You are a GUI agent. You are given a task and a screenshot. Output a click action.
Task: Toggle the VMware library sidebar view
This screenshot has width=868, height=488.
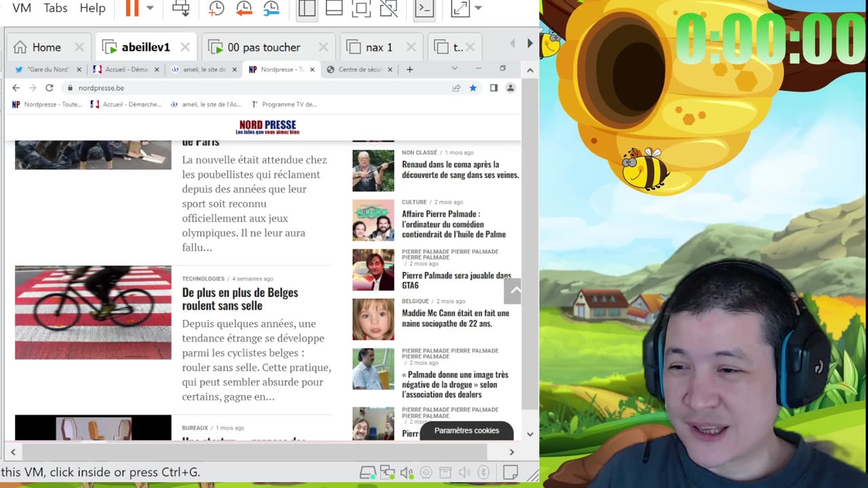307,8
